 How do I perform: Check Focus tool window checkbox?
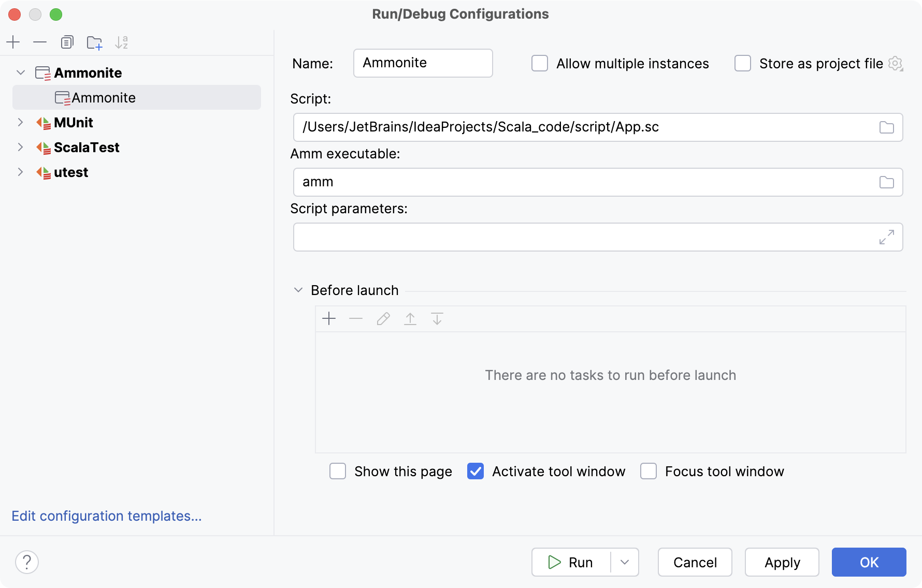point(649,471)
